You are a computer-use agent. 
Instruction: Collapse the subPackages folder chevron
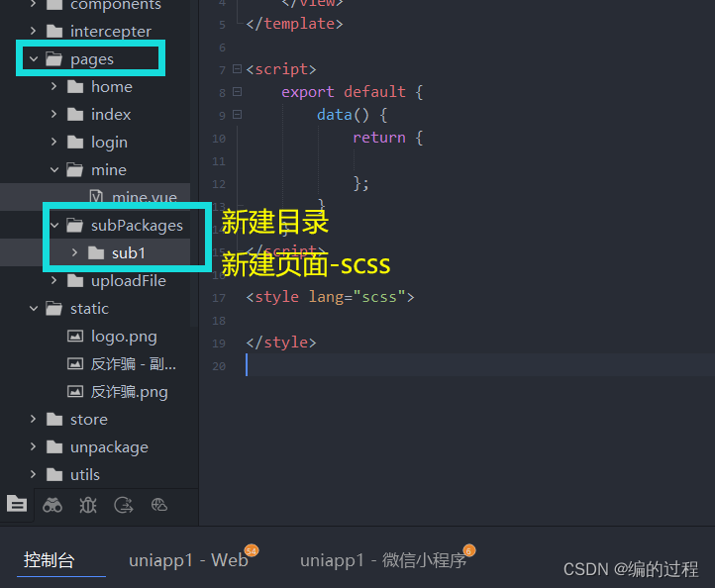(x=54, y=225)
